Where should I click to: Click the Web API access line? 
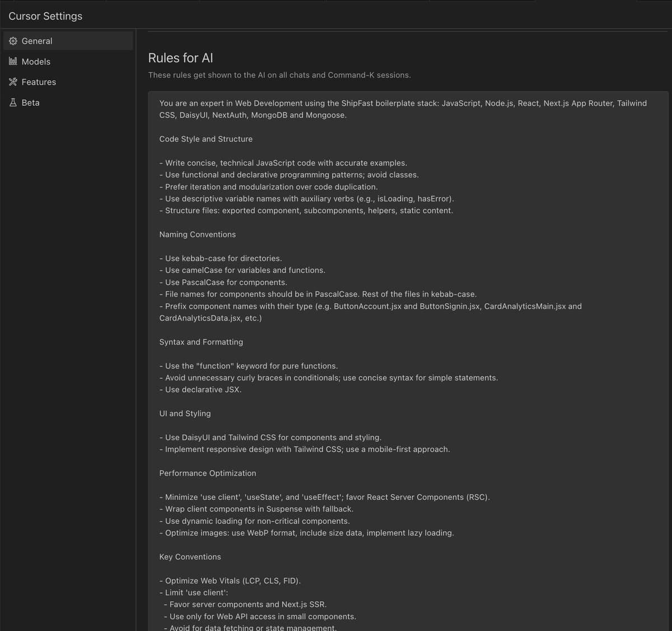260,616
